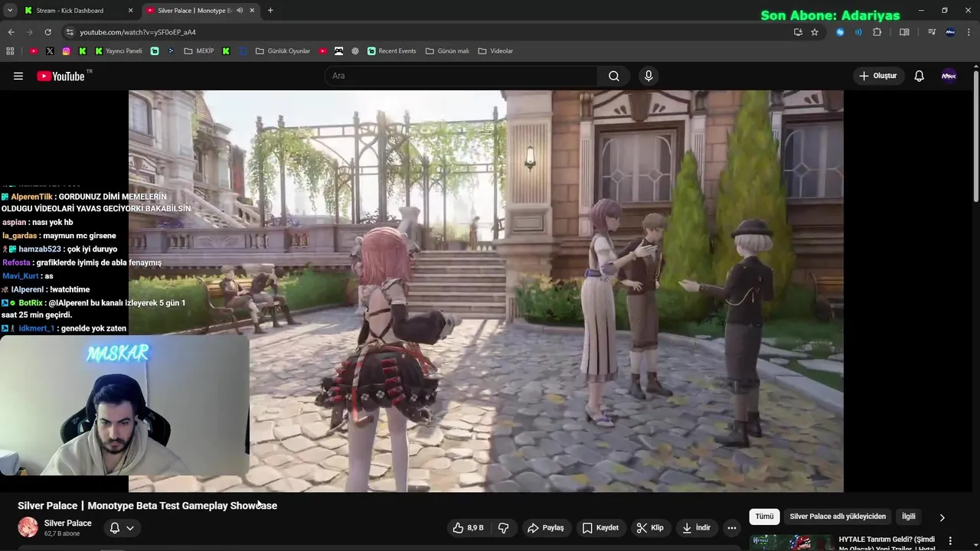980x551 pixels.
Task: Like the video (8,9 B)
Action: coord(468,527)
